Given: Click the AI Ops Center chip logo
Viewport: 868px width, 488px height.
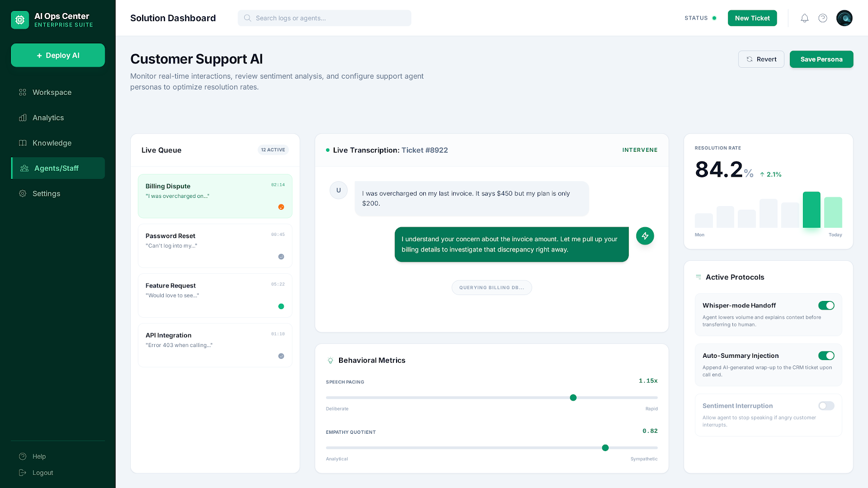Looking at the screenshot, I should 20,20.
